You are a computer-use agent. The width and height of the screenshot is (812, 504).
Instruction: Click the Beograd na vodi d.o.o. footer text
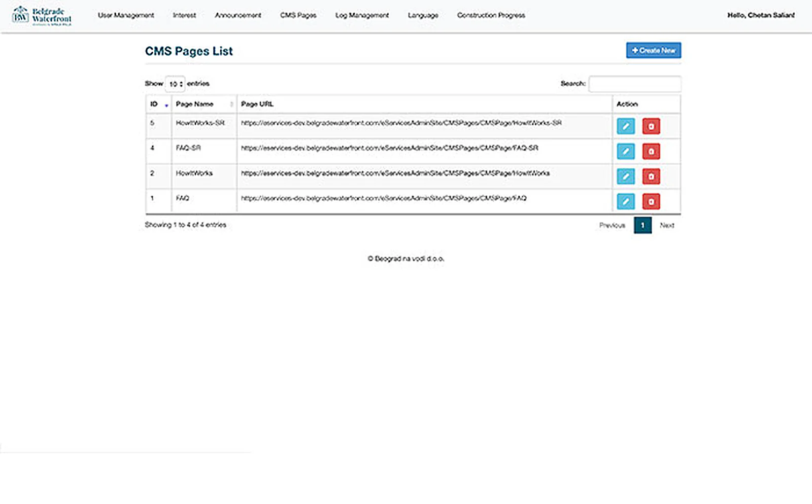pyautogui.click(x=406, y=259)
